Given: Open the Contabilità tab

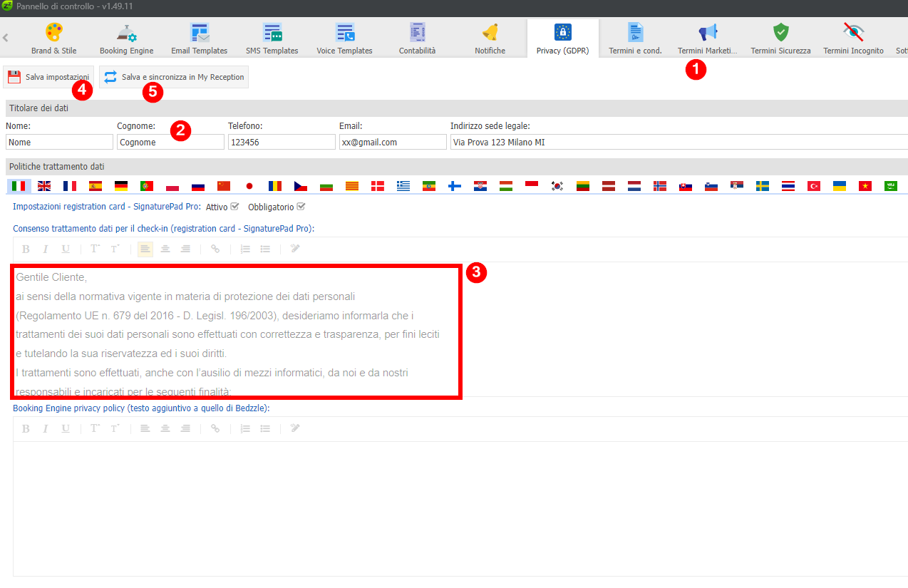Looking at the screenshot, I should (x=418, y=38).
